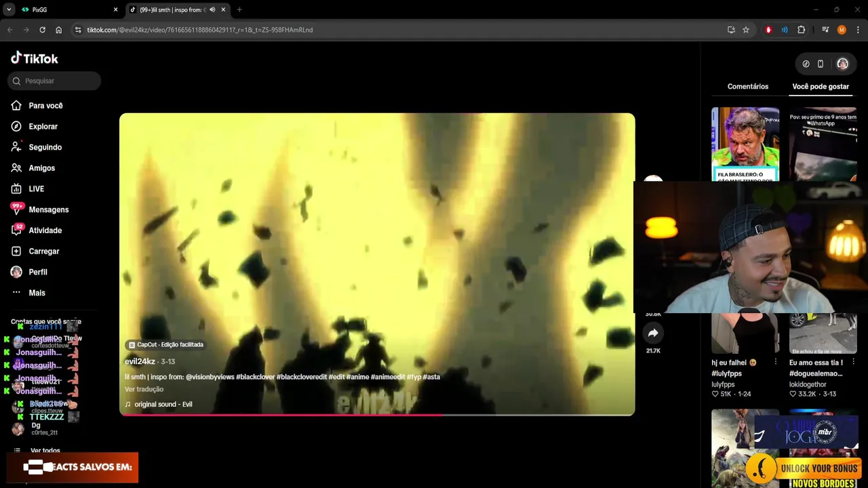Open the @visionbyviews mention
This screenshot has height=488, width=868.
point(210,377)
